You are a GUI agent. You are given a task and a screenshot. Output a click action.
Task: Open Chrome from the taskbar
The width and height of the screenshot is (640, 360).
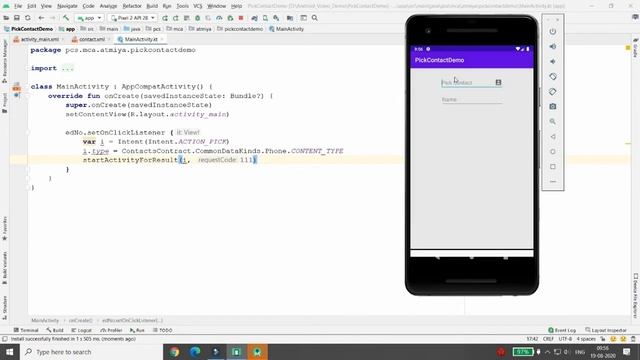pos(174,352)
